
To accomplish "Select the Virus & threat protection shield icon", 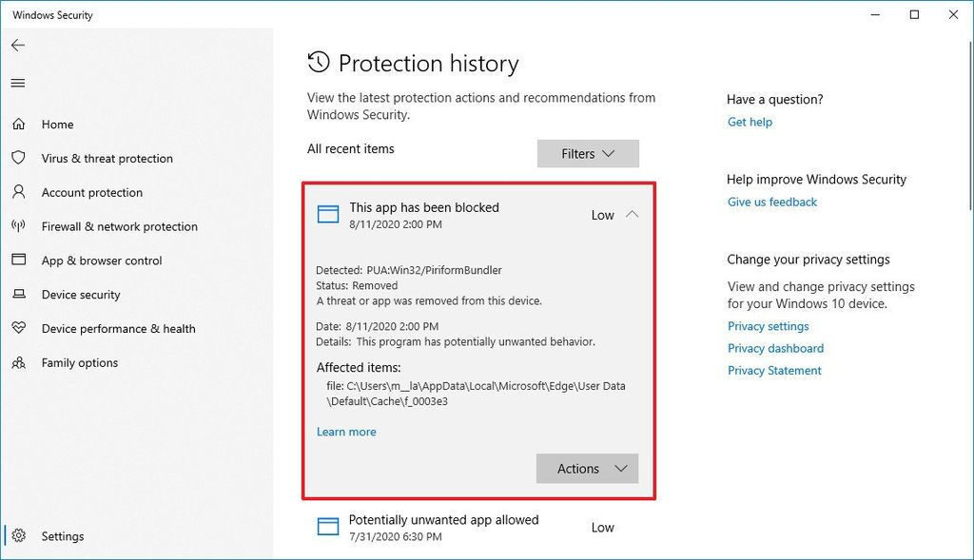I will [x=18, y=158].
